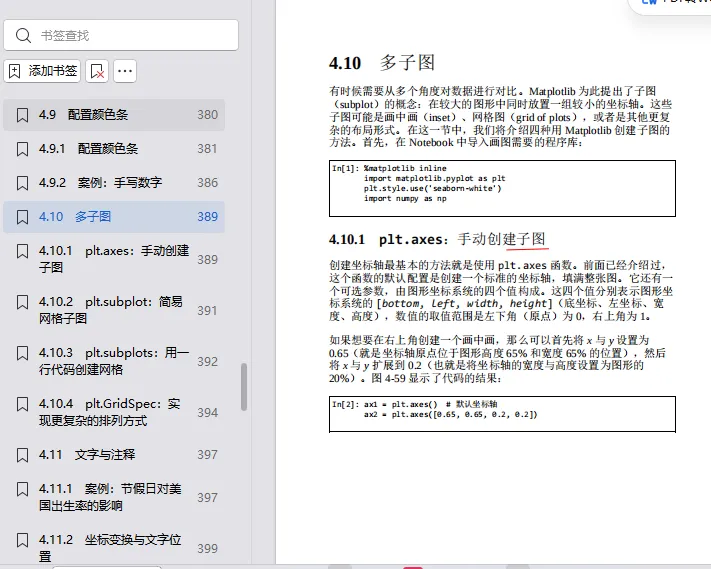Click the delete bookmark icon button
The width and height of the screenshot is (711, 569).
(x=97, y=71)
